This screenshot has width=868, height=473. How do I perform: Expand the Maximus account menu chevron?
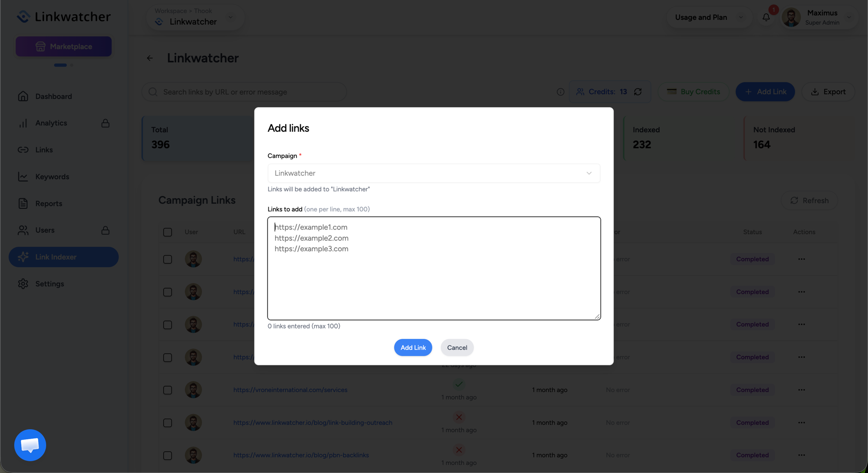click(x=849, y=17)
